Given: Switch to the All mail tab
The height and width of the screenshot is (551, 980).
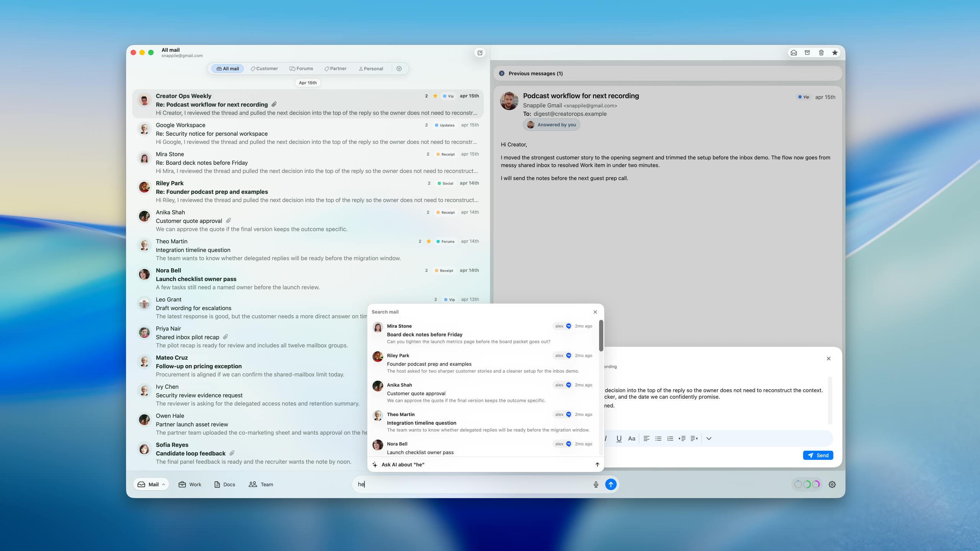Looking at the screenshot, I should [x=227, y=69].
